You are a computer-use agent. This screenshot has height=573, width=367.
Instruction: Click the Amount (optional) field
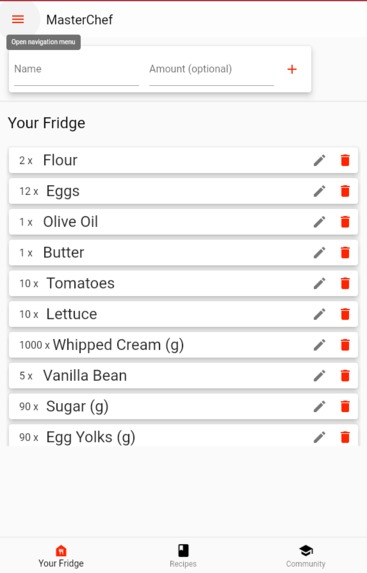point(211,72)
